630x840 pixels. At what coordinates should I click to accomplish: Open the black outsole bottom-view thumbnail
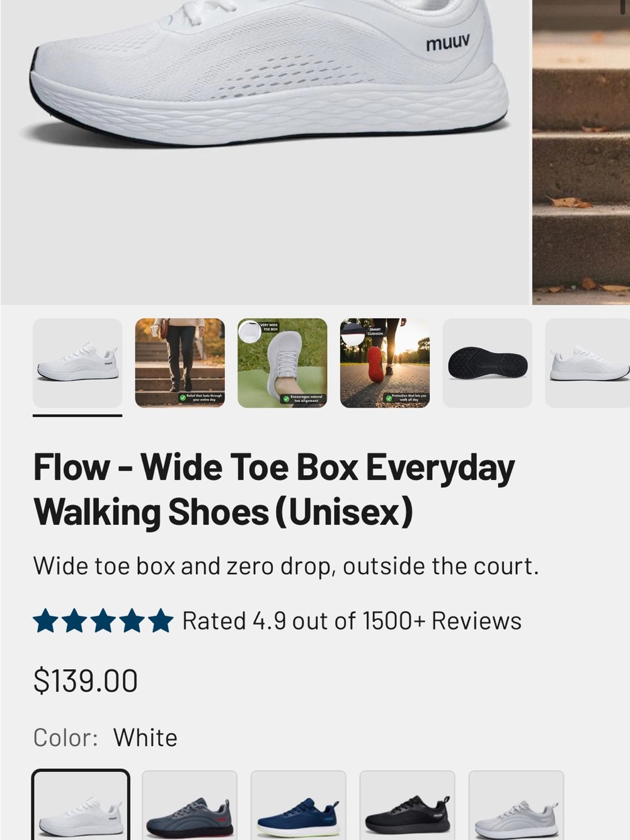pyautogui.click(x=488, y=363)
